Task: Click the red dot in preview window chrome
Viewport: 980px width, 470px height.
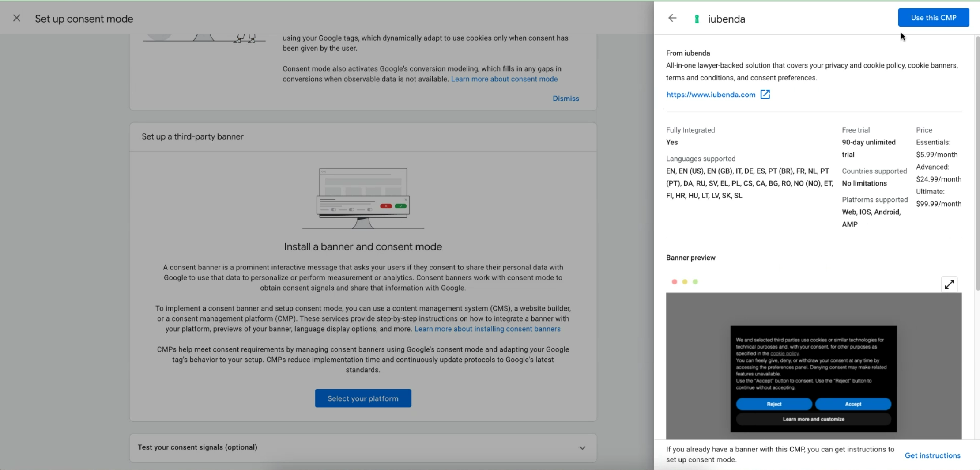Action: pos(674,281)
